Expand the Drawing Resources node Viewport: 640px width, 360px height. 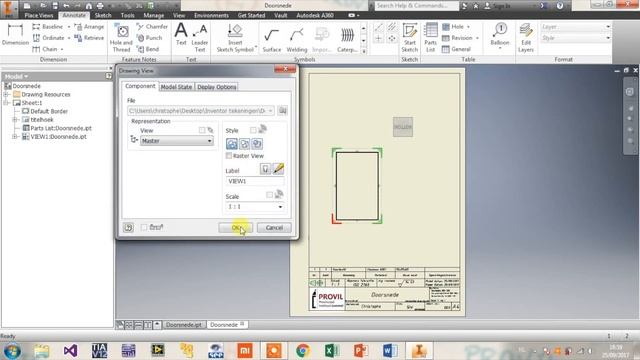click(6, 94)
